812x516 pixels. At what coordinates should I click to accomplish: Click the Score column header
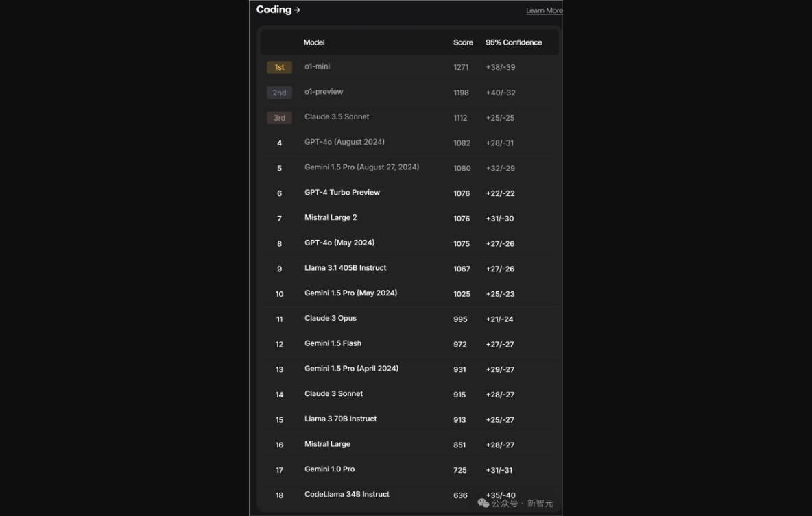[463, 42]
